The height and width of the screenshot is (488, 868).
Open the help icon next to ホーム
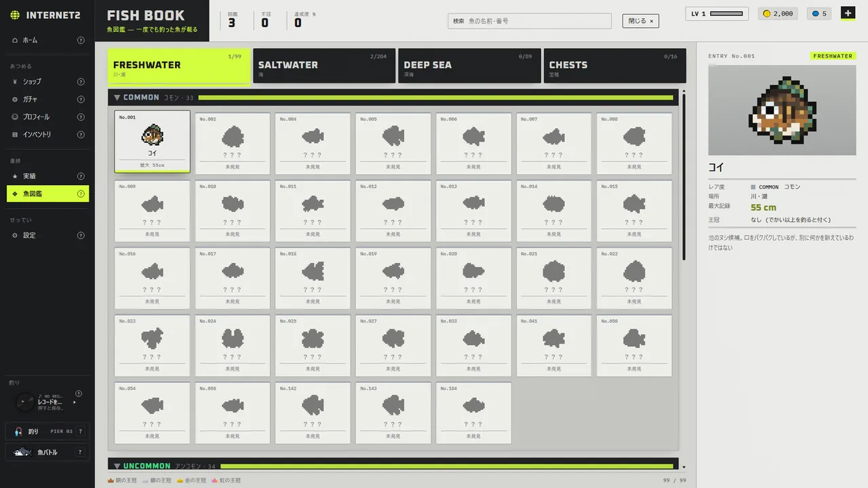pyautogui.click(x=81, y=40)
